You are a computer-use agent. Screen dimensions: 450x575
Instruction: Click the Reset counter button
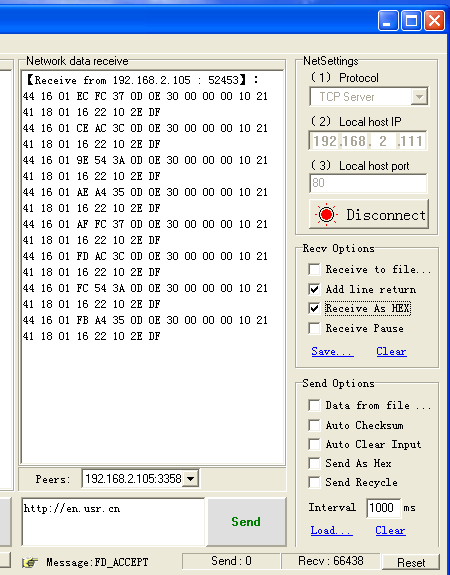[x=411, y=562]
